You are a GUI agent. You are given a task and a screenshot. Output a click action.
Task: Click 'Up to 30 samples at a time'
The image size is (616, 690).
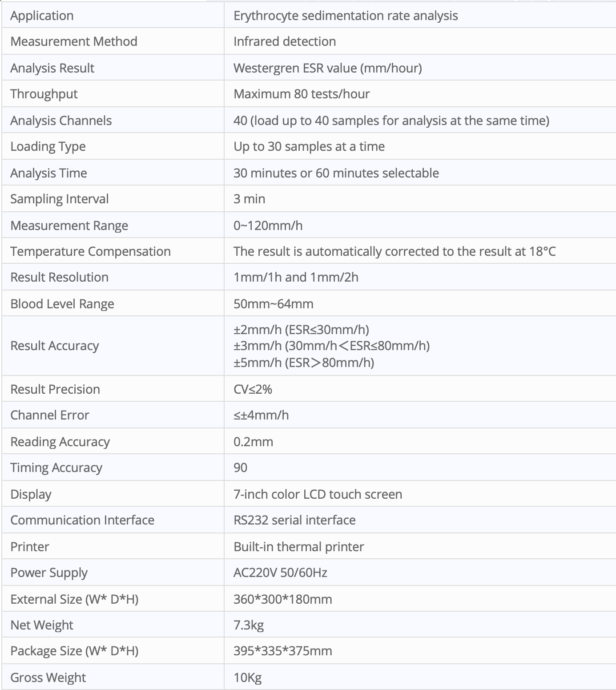[309, 146]
